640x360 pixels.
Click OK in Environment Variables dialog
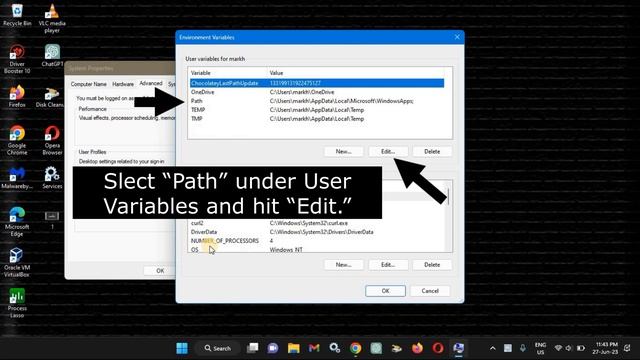click(x=385, y=291)
